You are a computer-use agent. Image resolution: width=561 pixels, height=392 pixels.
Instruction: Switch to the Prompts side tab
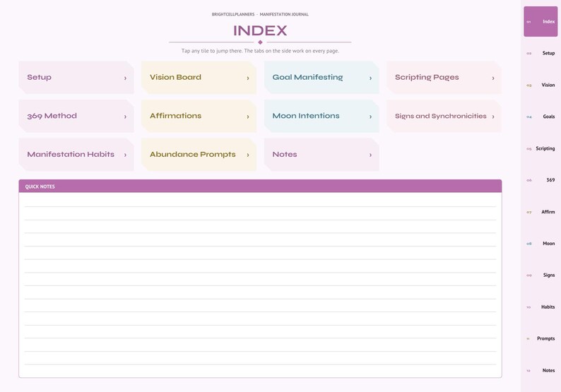pos(541,338)
